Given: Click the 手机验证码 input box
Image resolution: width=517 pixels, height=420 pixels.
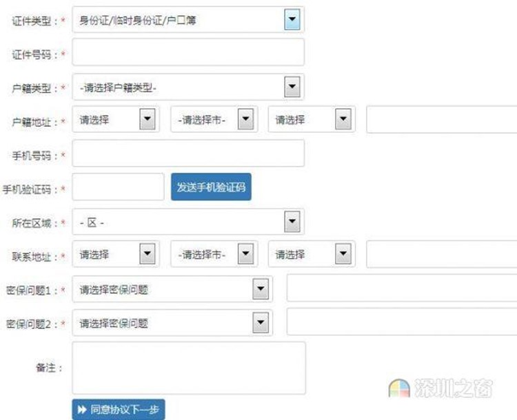Looking at the screenshot, I should point(118,187).
